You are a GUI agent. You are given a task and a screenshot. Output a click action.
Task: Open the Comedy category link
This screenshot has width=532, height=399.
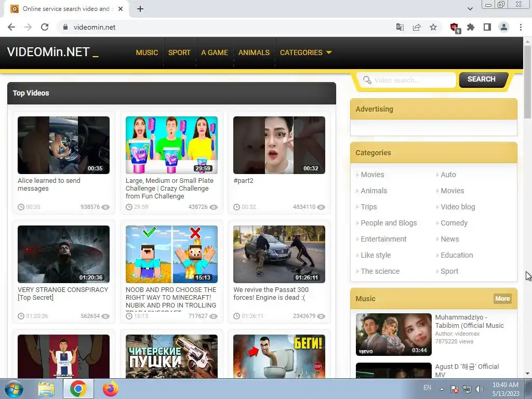tap(454, 223)
